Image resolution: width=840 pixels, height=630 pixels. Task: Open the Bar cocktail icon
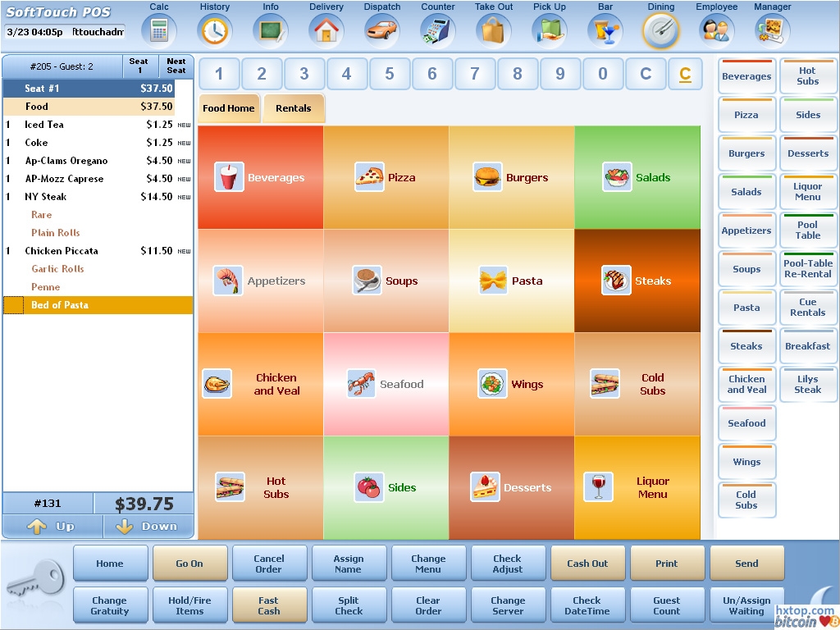(x=605, y=31)
